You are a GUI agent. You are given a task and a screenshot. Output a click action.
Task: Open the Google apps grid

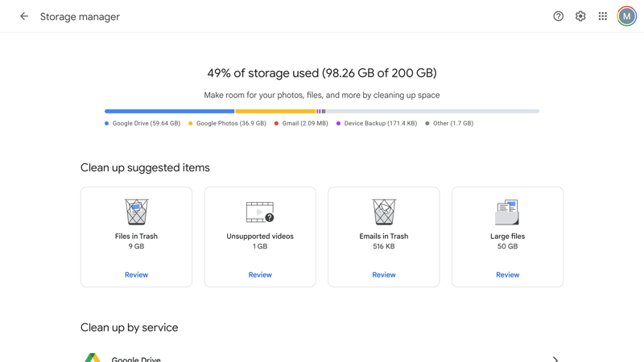tap(602, 16)
